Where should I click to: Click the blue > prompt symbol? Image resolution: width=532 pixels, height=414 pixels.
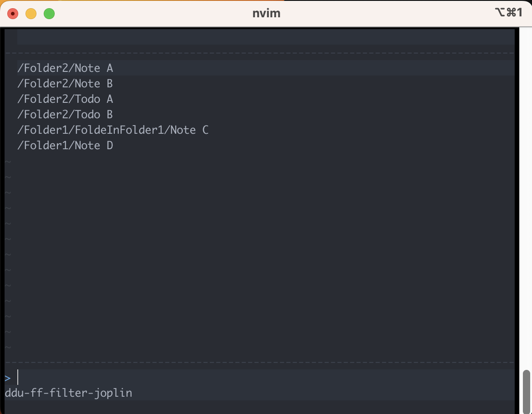[x=7, y=377]
